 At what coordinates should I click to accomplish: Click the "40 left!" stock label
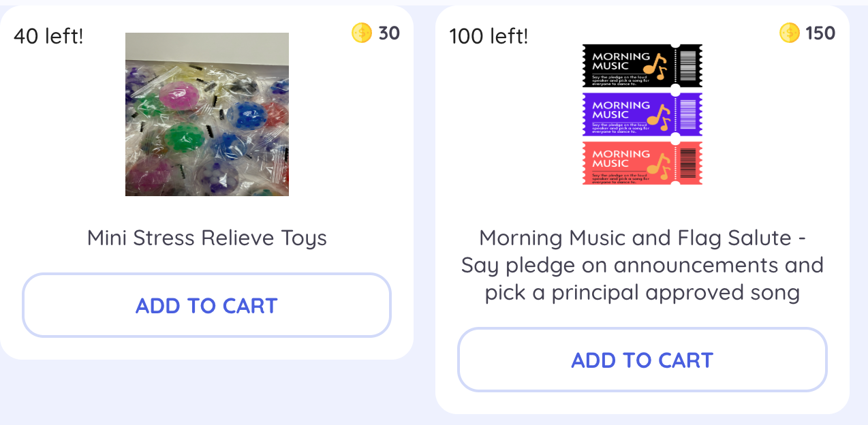[x=48, y=35]
